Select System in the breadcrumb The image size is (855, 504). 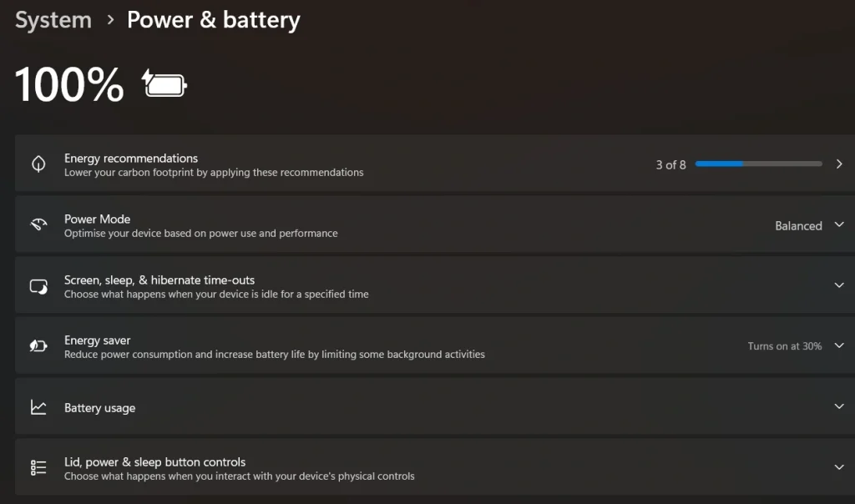coord(53,19)
